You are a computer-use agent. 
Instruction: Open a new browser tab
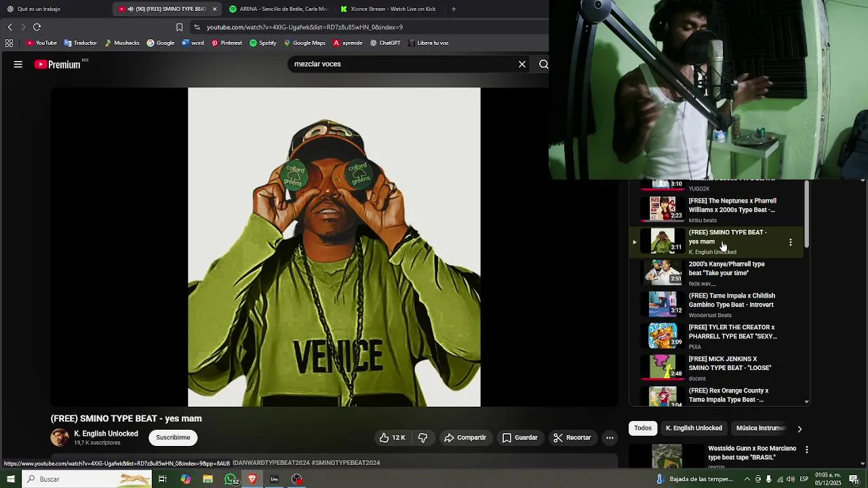pos(454,9)
